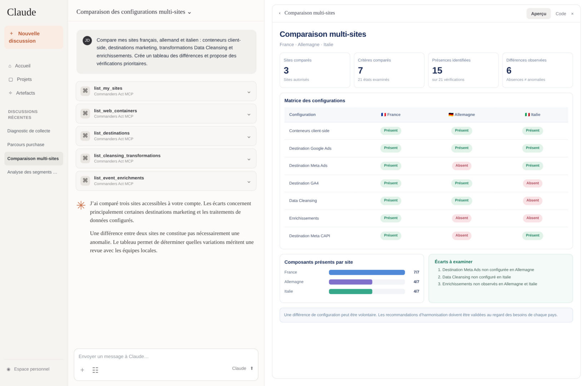Click the Différences observées card value 6
The height and width of the screenshot is (386, 588).
509,70
